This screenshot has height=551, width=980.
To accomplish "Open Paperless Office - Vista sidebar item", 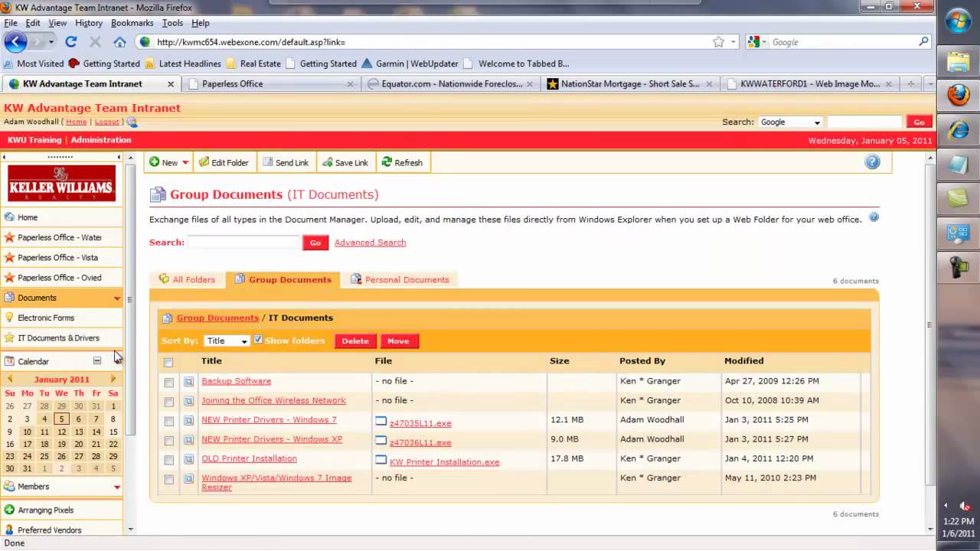I will [61, 257].
